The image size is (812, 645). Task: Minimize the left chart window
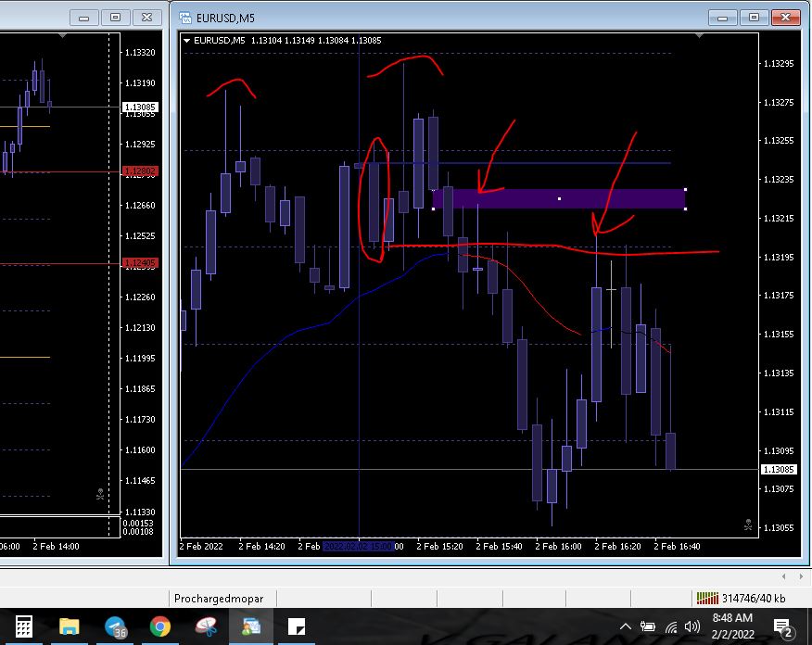[x=84, y=18]
